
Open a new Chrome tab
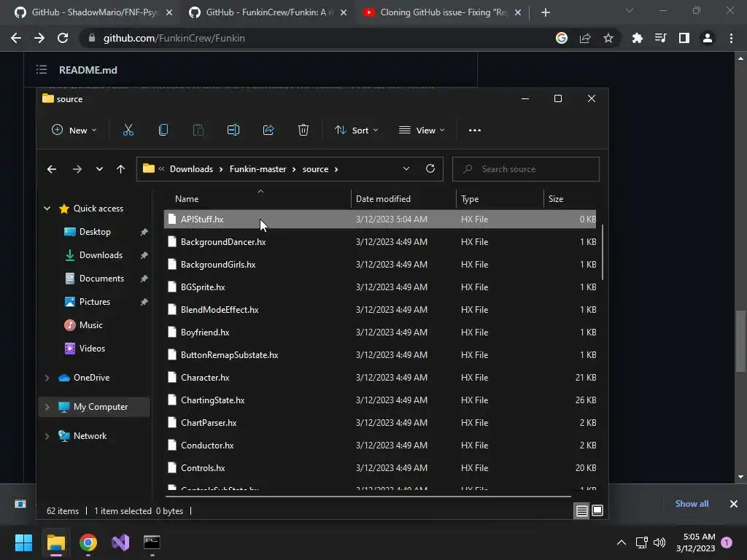pos(546,12)
